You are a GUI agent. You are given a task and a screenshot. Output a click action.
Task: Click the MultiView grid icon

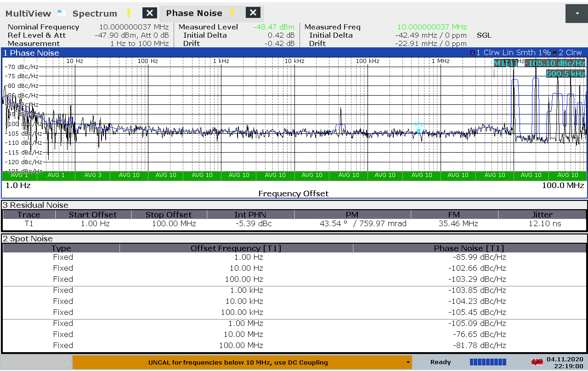coord(62,13)
